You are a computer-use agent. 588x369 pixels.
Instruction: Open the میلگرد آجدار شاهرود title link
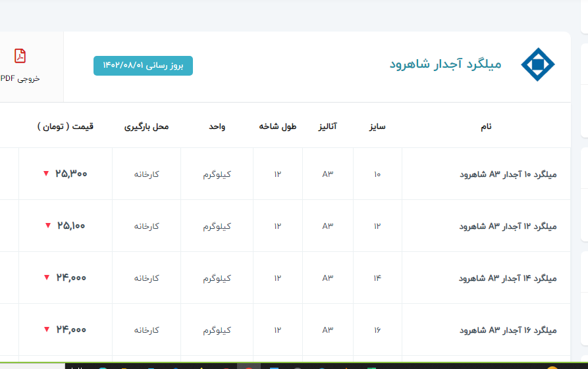coord(445,64)
